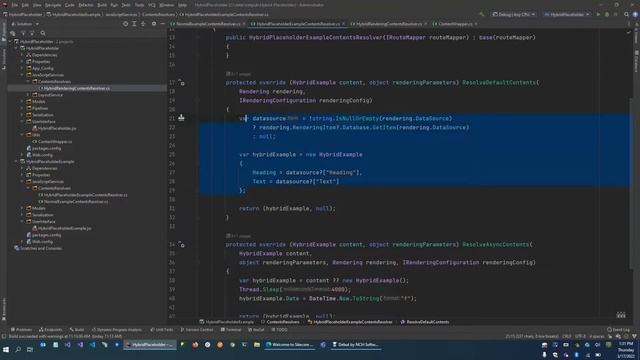The width and height of the screenshot is (640, 360).
Task: Open the Welcome to Sitecore taskbar window
Action: [290, 345]
